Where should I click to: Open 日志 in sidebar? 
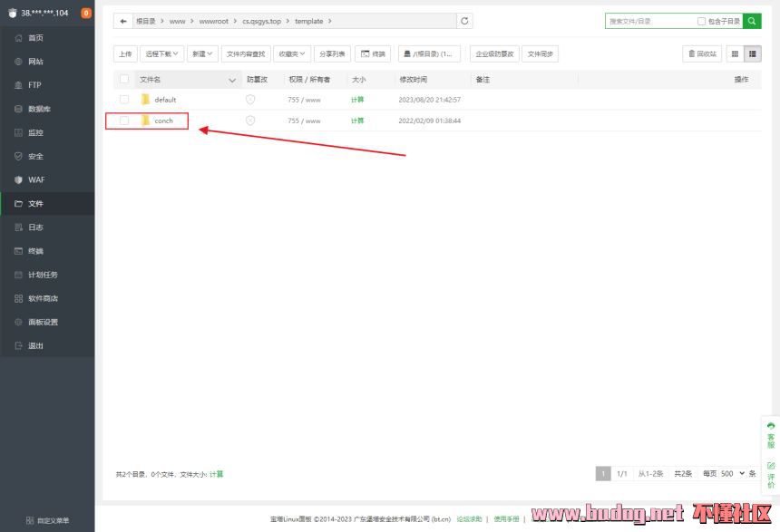point(47,227)
